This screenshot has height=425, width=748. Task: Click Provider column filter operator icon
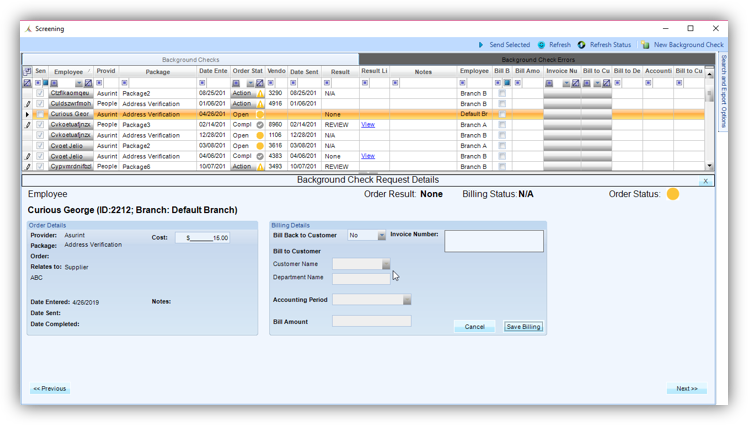pyautogui.click(x=99, y=83)
